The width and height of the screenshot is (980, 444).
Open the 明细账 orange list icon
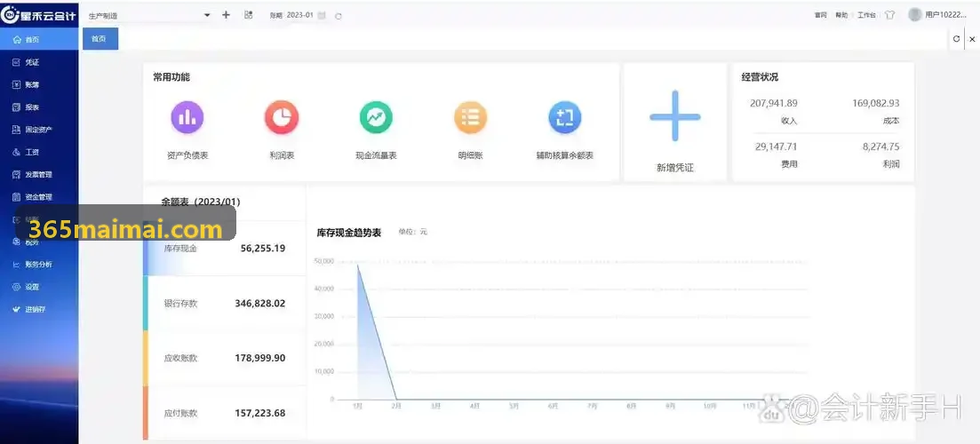coord(470,117)
